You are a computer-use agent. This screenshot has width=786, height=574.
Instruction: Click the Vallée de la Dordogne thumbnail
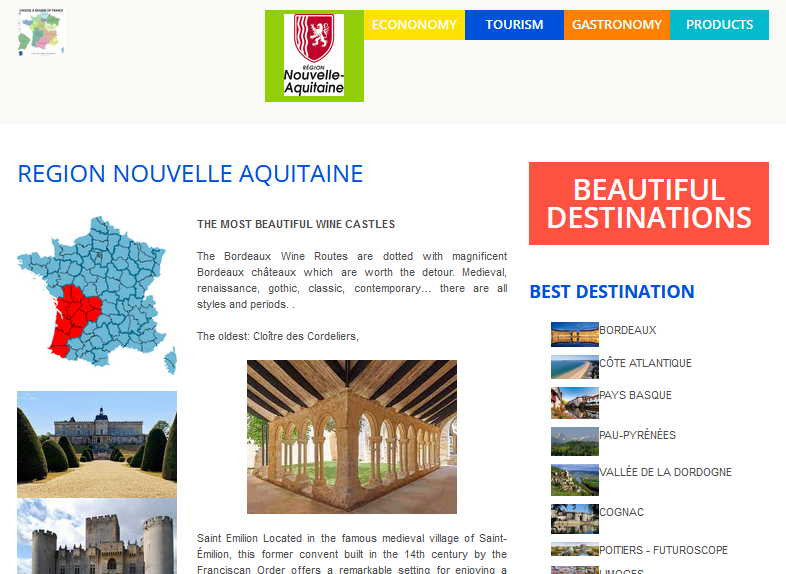tap(574, 480)
